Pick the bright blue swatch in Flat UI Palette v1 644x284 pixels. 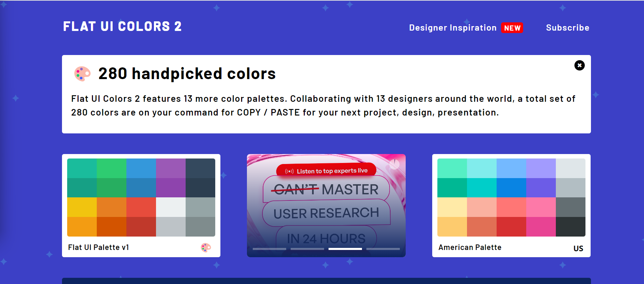141,168
